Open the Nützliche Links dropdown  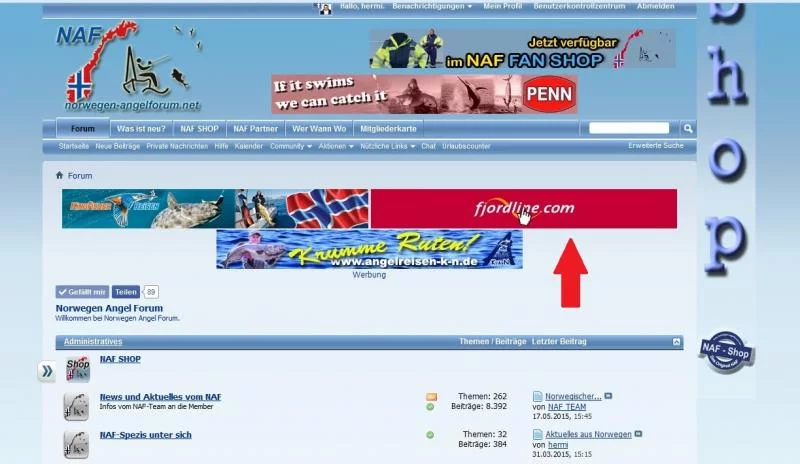(x=387, y=146)
